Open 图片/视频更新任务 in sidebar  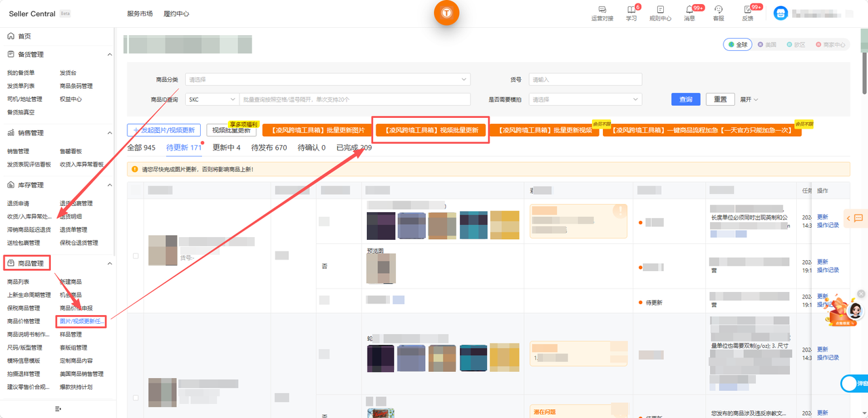point(82,321)
